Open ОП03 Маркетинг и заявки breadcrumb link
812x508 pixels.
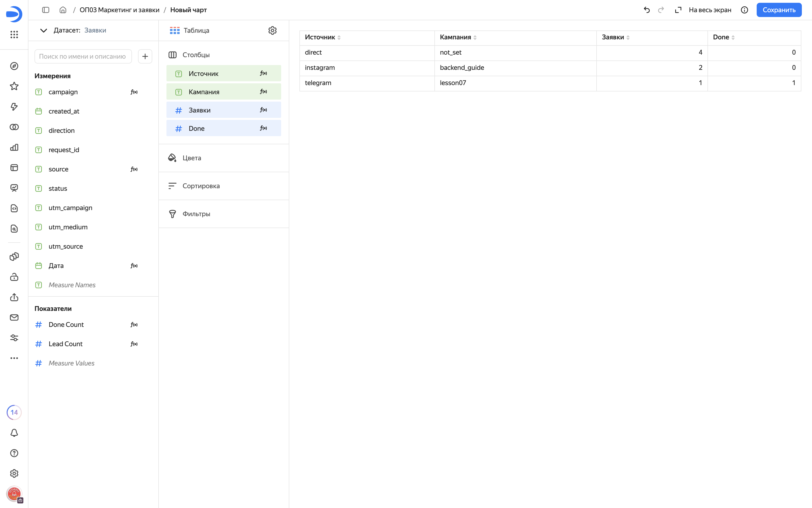tap(120, 10)
